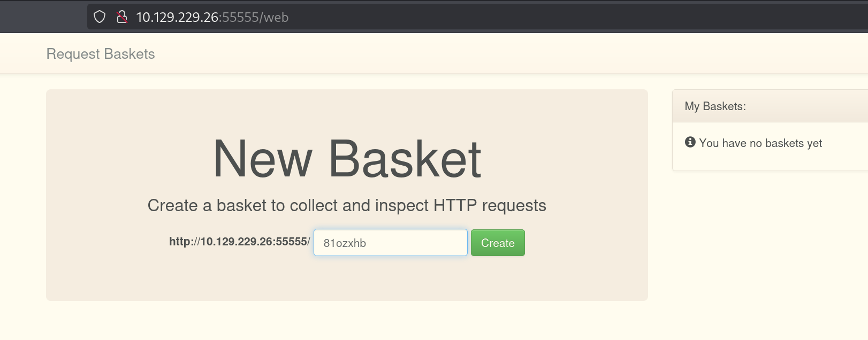868x340 pixels.
Task: Click the word 'New' in the heading
Action: click(x=262, y=159)
